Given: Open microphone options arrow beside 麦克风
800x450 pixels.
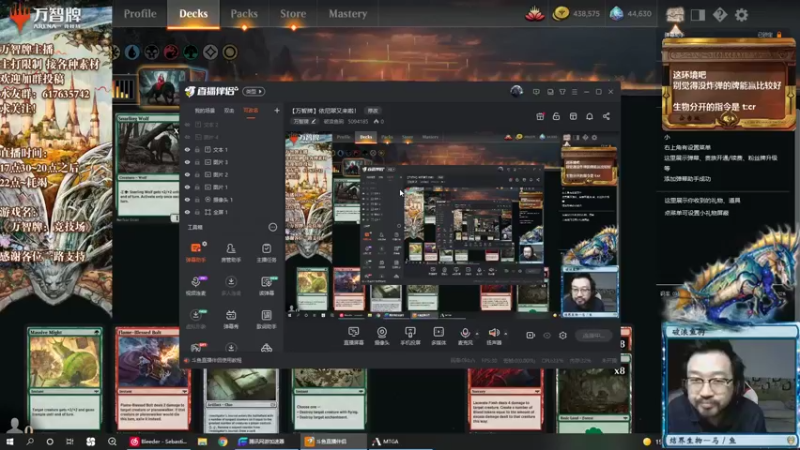Looking at the screenshot, I should (477, 334).
